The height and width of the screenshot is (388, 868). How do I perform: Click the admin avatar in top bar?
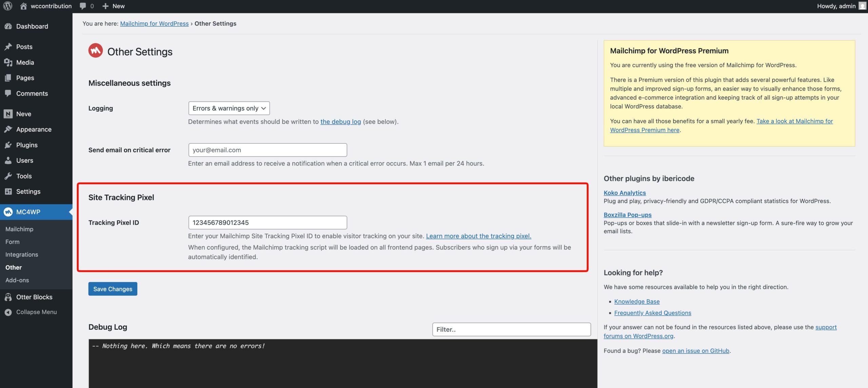[862, 6]
